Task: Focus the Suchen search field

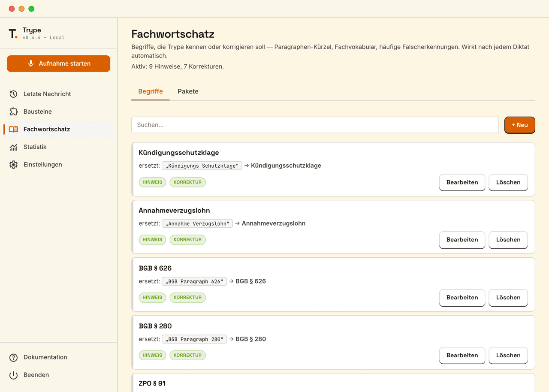Action: pyautogui.click(x=315, y=125)
